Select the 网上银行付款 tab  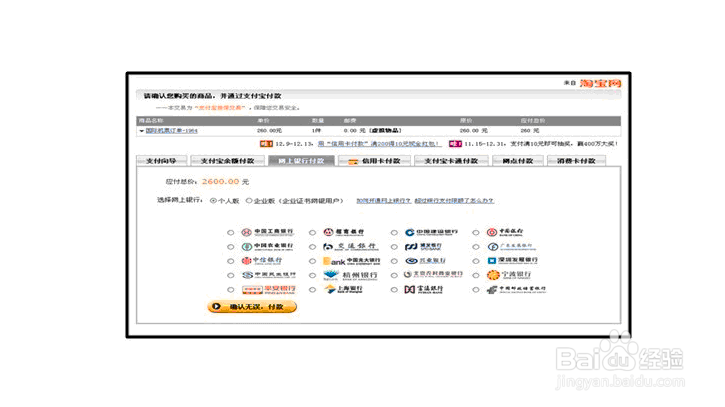click(x=301, y=161)
